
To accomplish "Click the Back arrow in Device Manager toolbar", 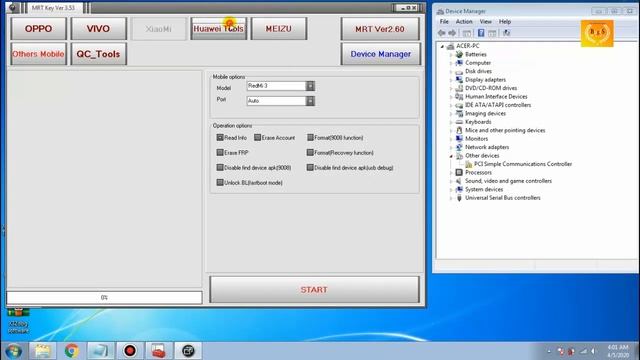I will point(442,33).
